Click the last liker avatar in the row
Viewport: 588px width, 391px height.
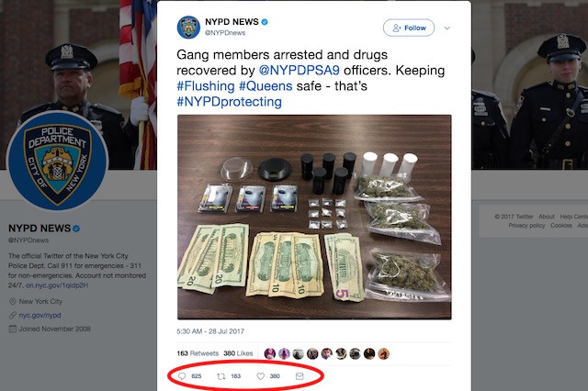[384, 353]
